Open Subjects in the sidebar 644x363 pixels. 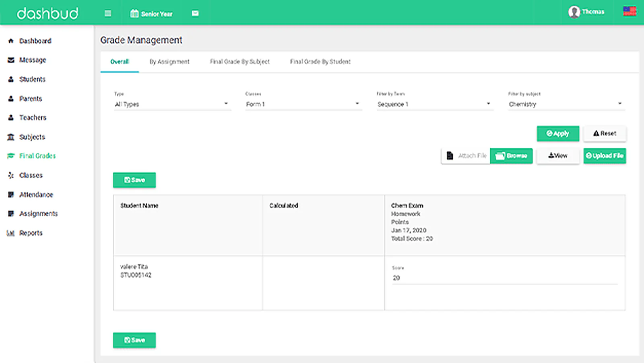click(x=32, y=137)
